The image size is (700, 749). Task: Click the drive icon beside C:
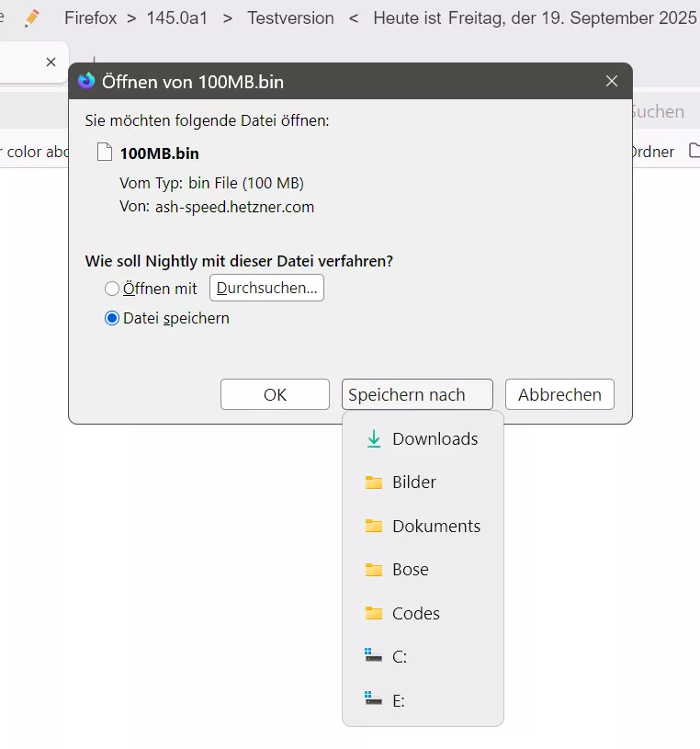tap(373, 655)
